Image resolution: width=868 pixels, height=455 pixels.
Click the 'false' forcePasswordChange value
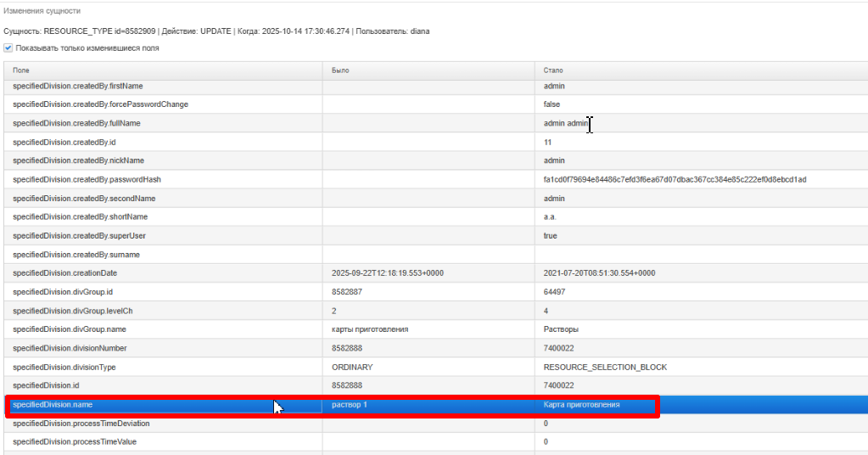tap(552, 104)
